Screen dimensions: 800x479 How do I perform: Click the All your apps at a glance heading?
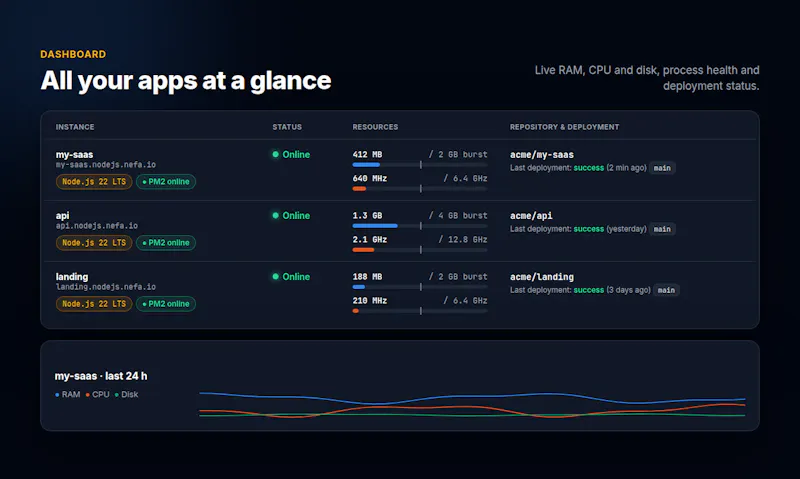tap(186, 81)
